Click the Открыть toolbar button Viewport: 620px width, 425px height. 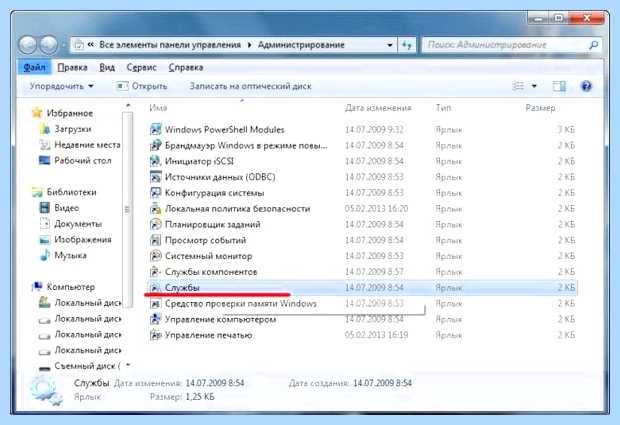click(x=142, y=86)
